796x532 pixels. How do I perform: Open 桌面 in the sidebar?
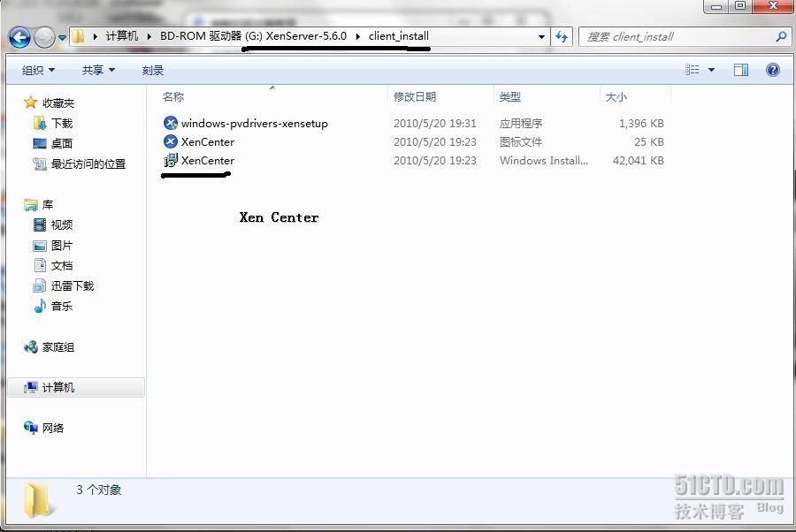(62, 143)
